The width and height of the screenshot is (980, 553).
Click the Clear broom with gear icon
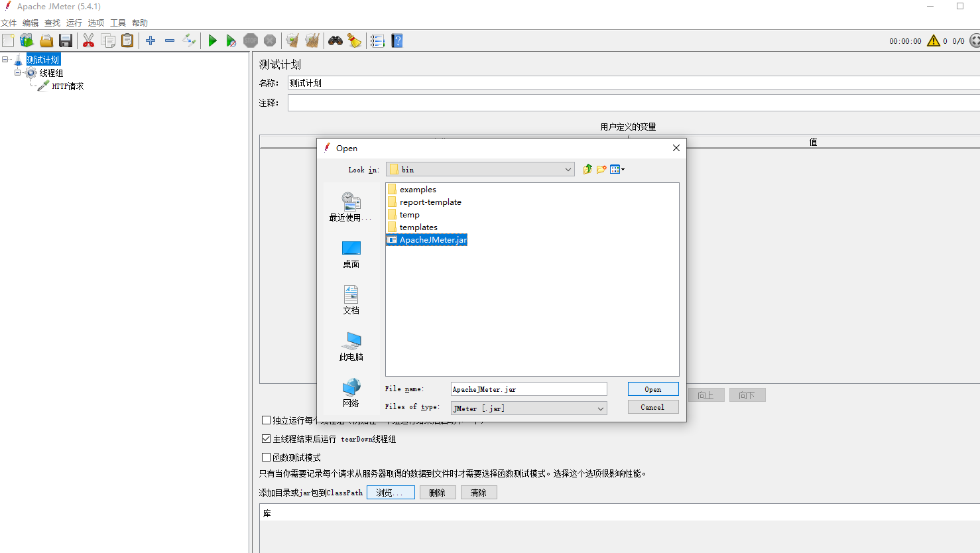(x=292, y=41)
